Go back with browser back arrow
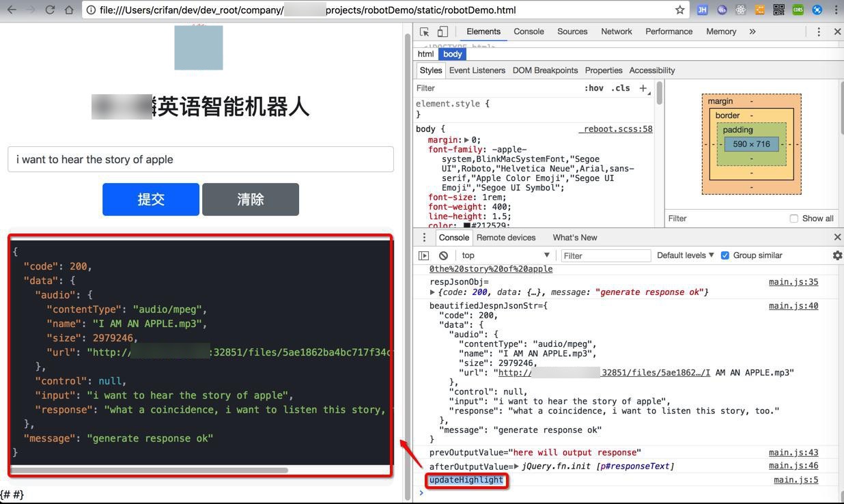The image size is (844, 504). [x=12, y=10]
